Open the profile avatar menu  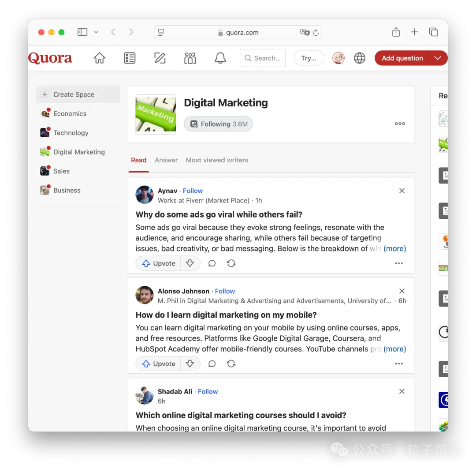coord(338,58)
